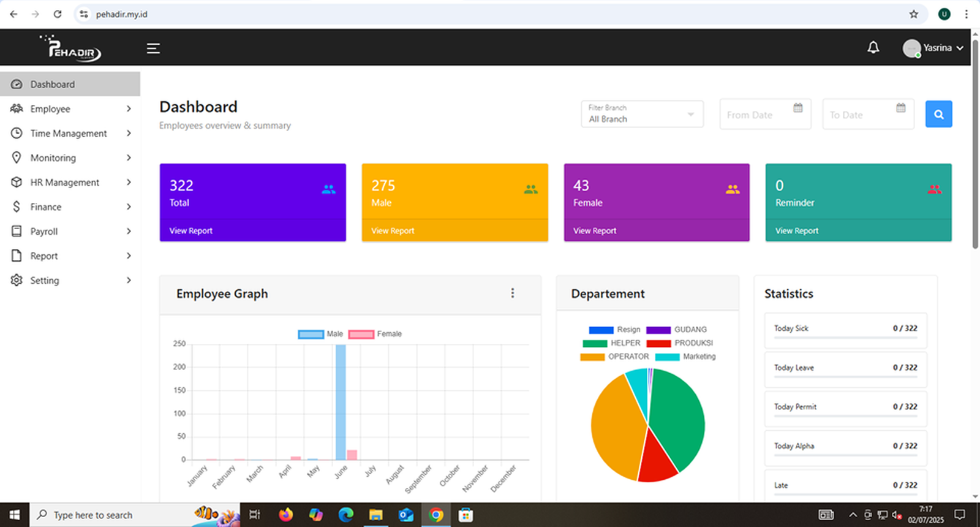The height and width of the screenshot is (527, 980).
Task: Expand the Employee sidebar menu
Action: tap(70, 108)
